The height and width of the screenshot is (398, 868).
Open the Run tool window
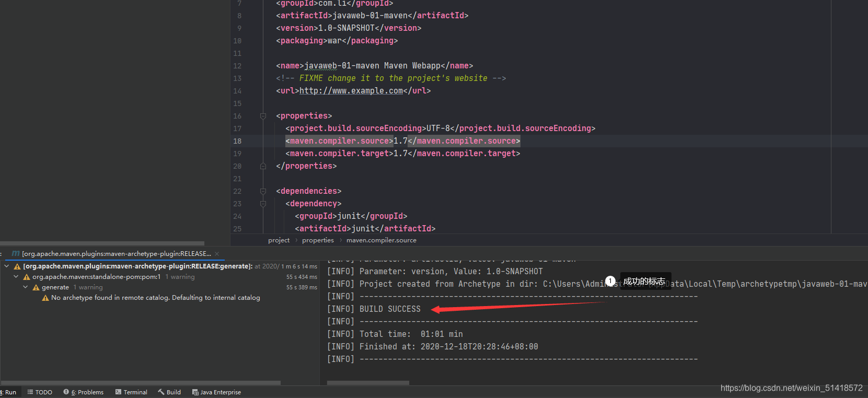(8, 392)
